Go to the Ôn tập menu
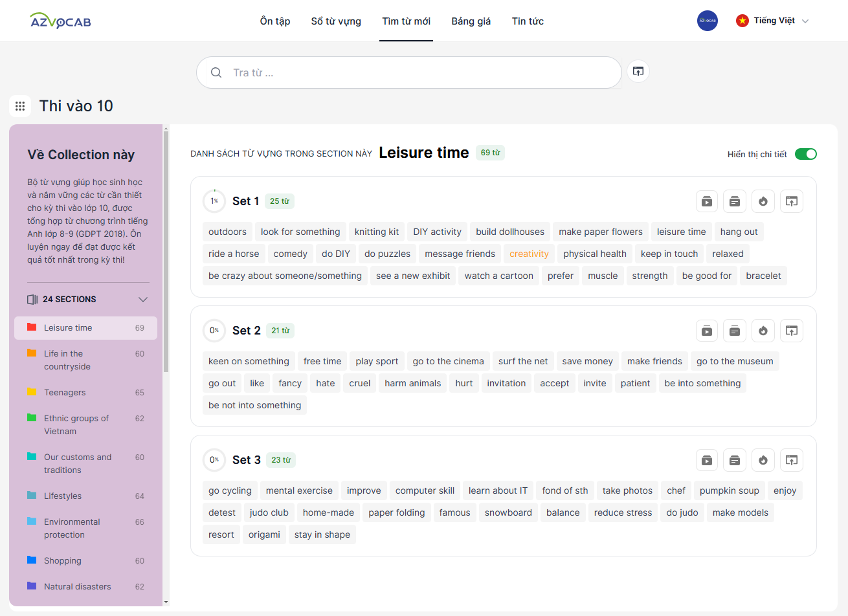 click(x=275, y=21)
